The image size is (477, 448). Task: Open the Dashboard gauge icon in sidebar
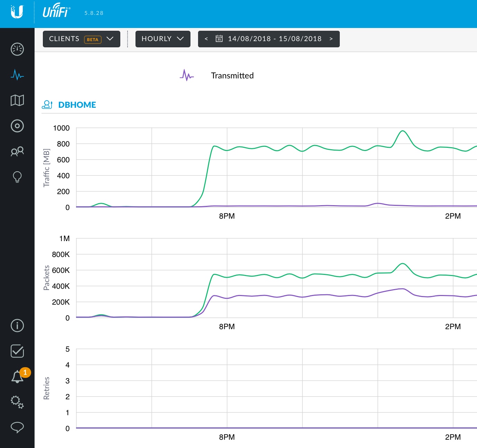(17, 49)
